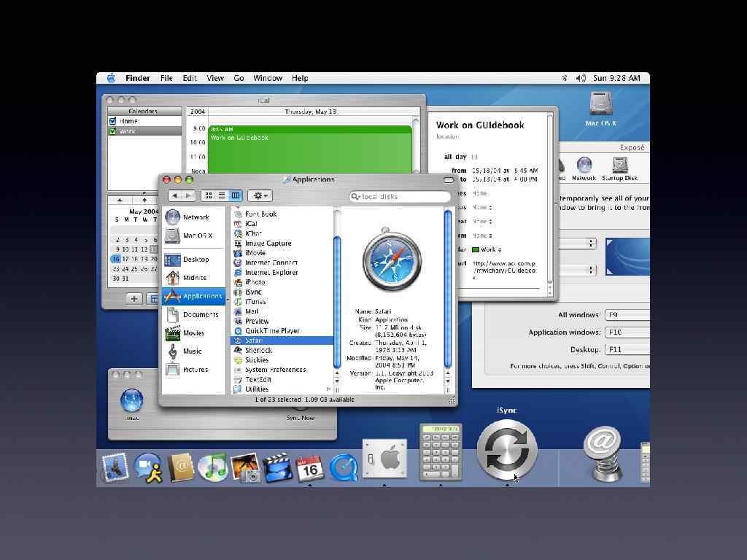Select Applications in Finder sidebar
The width and height of the screenshot is (747, 560).
(x=193, y=296)
